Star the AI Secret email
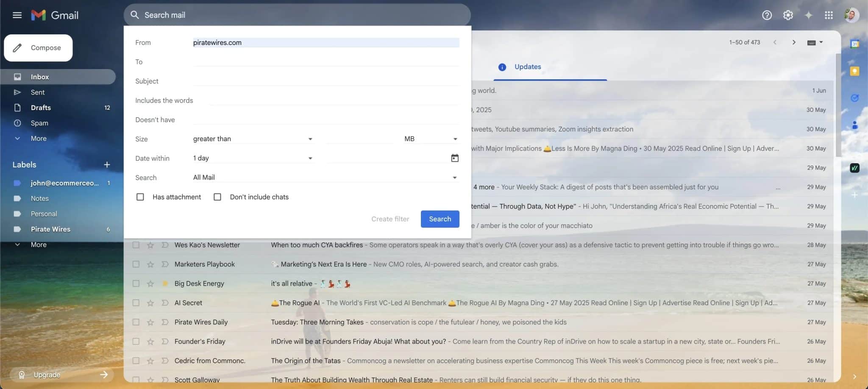 coord(150,303)
